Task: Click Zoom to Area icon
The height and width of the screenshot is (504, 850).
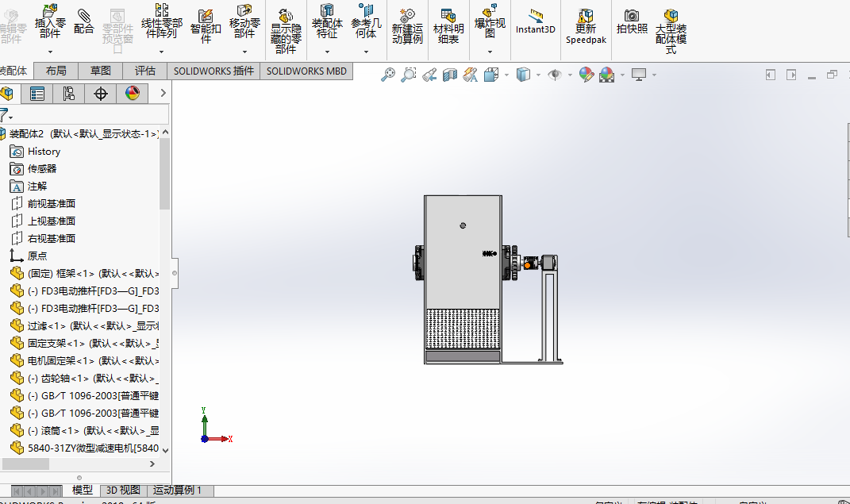Action: pyautogui.click(x=409, y=75)
